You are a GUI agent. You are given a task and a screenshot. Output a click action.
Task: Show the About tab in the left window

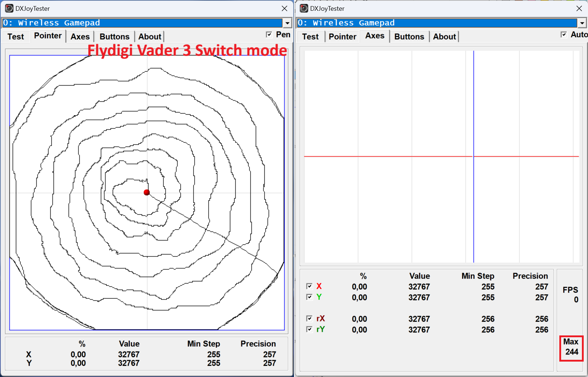[x=150, y=37]
